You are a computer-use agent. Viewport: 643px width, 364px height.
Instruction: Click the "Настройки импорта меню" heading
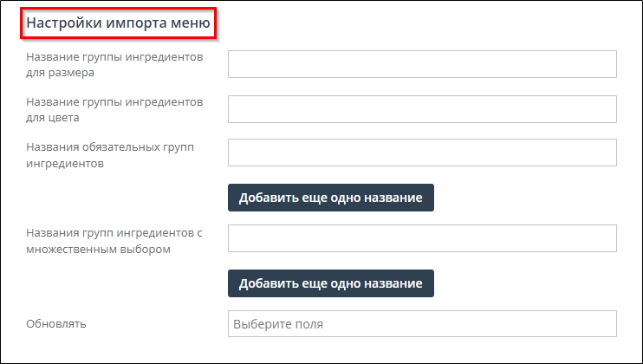(x=119, y=23)
